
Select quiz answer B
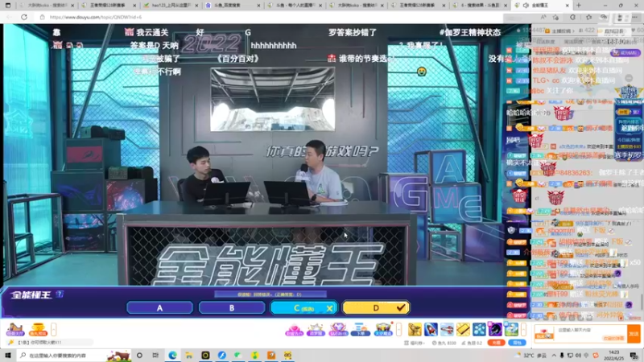click(232, 308)
